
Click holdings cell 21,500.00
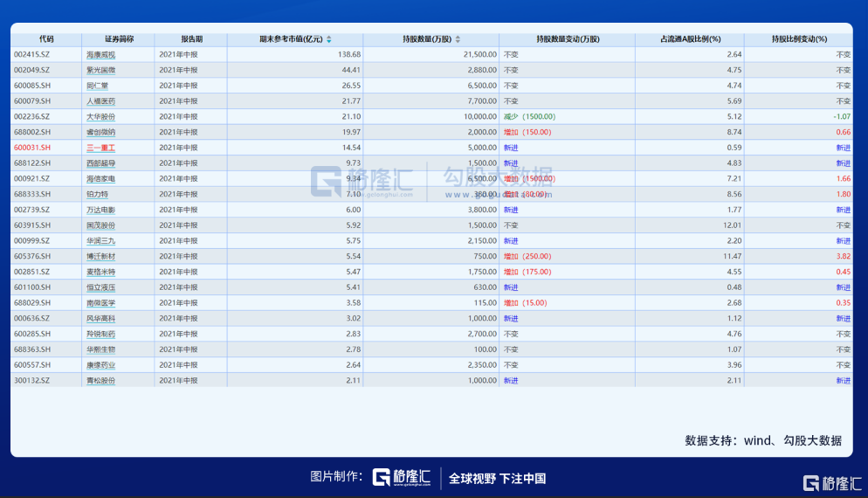click(480, 55)
